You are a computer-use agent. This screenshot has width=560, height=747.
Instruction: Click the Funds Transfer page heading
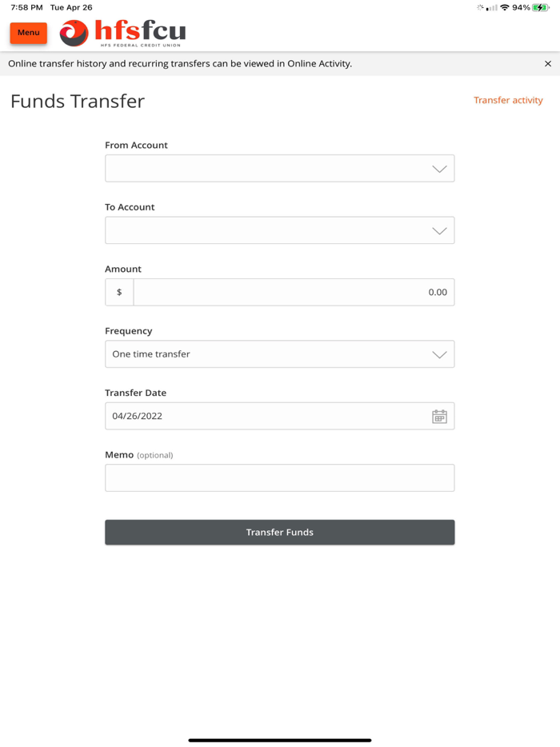76,102
